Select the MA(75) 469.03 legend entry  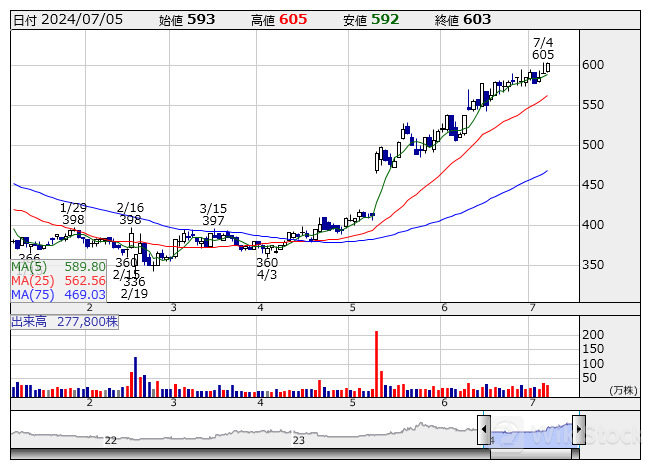(58, 295)
